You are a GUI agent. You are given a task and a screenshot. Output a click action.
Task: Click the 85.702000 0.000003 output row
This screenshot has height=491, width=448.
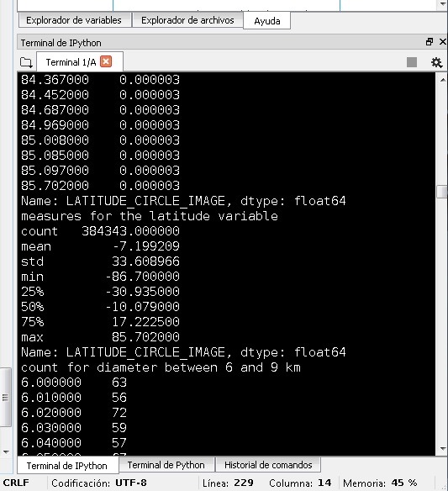pos(100,185)
